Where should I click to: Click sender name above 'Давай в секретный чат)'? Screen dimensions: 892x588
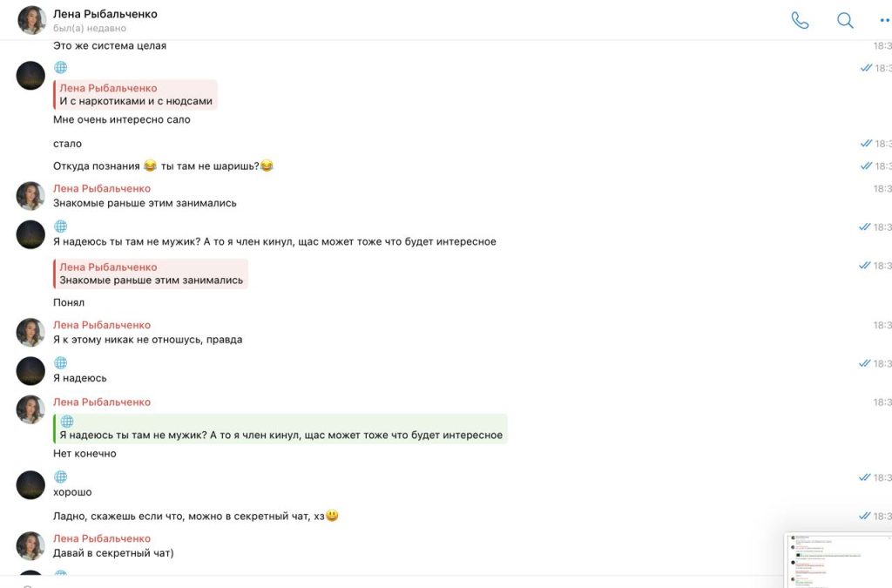click(x=102, y=538)
